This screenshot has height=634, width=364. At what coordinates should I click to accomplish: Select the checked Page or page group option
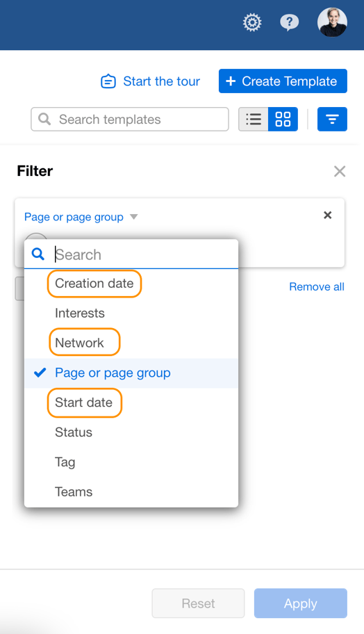(x=131, y=373)
